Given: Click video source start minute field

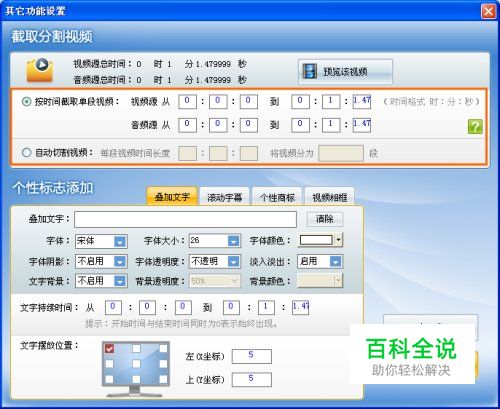Looking at the screenshot, I should click(218, 102).
